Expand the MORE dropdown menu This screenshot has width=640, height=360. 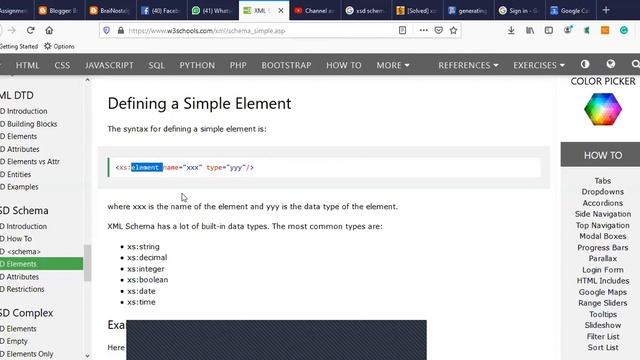click(x=393, y=65)
